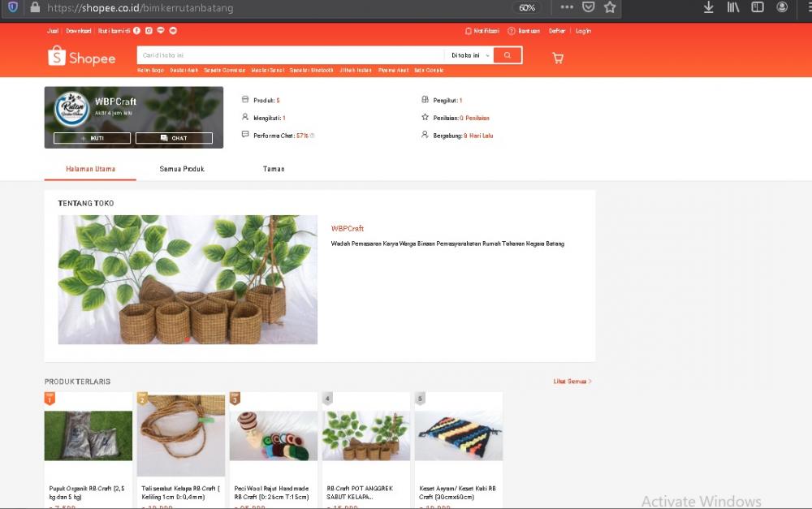812x509 pixels.
Task: Click the address bar shield privacy toggle
Action: coord(10,7)
